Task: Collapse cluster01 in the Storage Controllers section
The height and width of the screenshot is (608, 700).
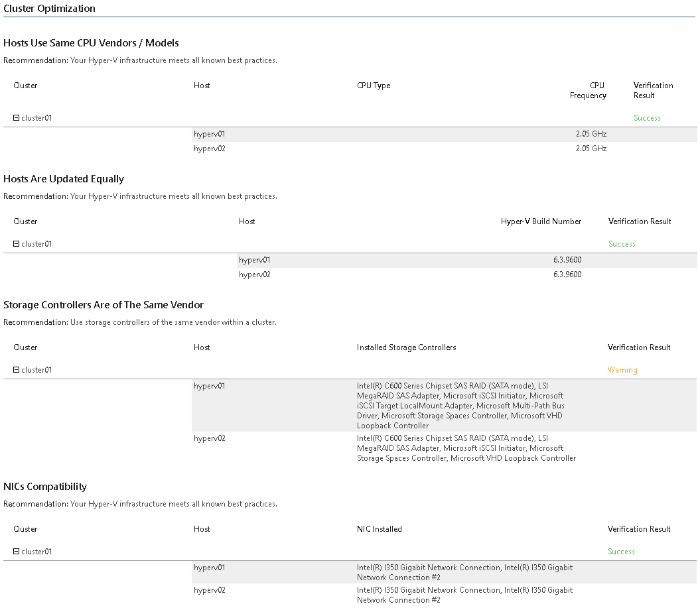Action: click(x=17, y=370)
